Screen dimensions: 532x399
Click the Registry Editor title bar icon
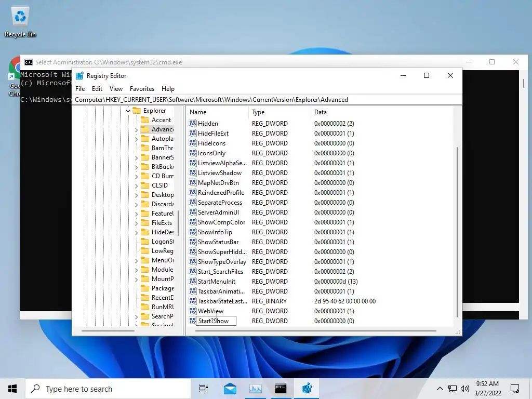(79, 76)
